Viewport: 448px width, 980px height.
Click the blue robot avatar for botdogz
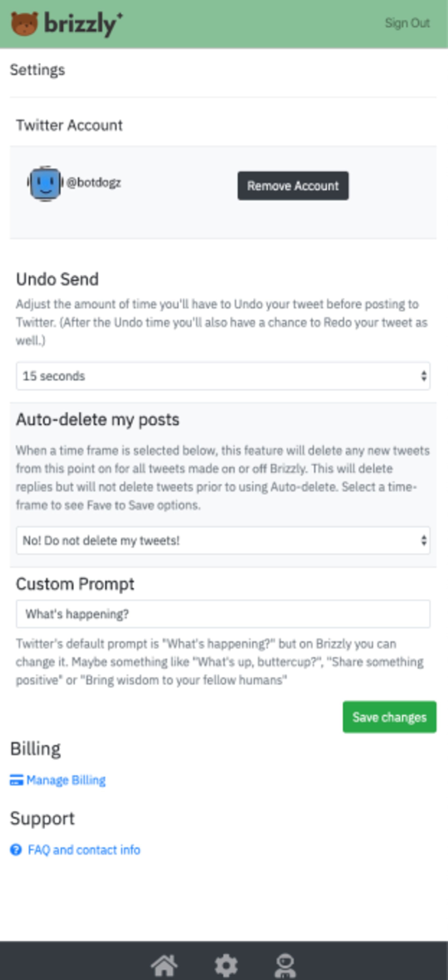[x=45, y=183]
